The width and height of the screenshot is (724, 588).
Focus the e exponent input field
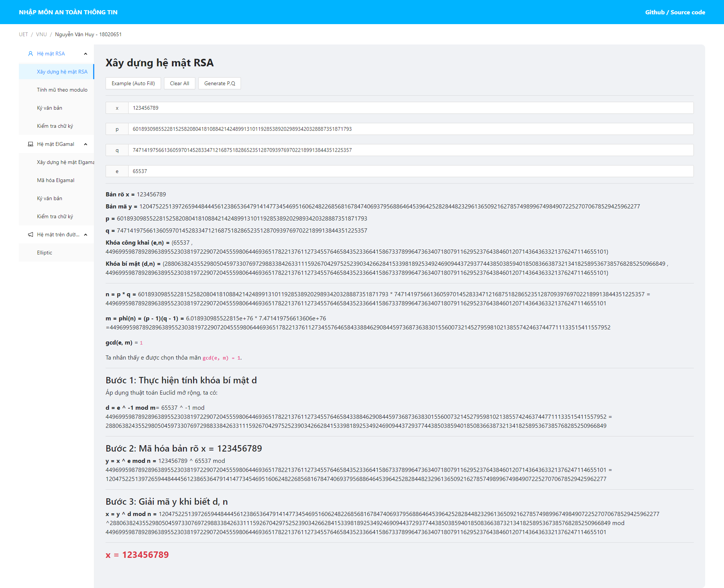[410, 171]
